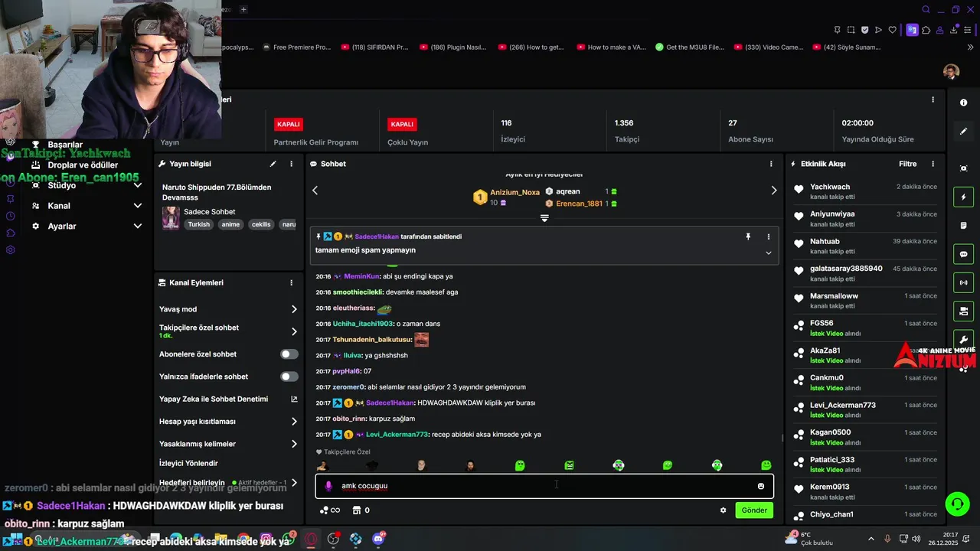Open Başarılar sidebar item

(65, 145)
